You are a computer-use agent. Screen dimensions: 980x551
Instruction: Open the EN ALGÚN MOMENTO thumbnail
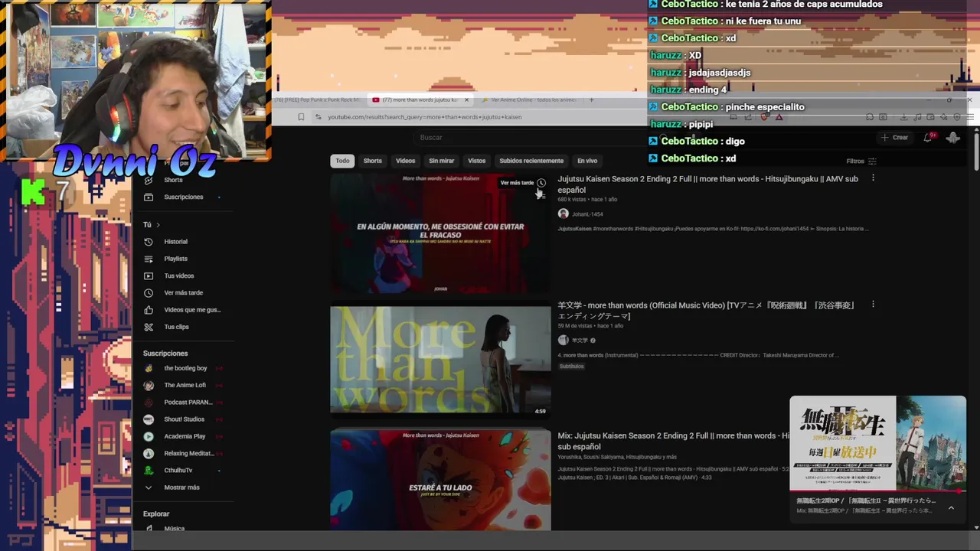click(440, 233)
